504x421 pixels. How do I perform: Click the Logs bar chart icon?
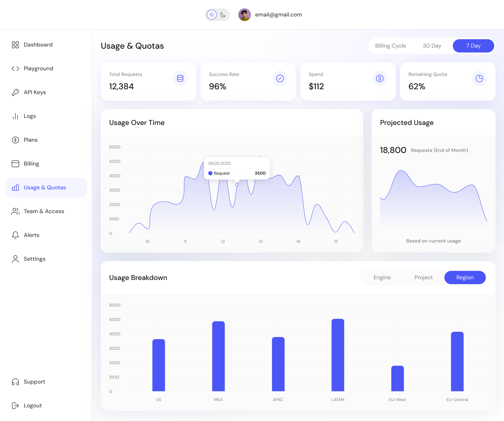coord(15,116)
